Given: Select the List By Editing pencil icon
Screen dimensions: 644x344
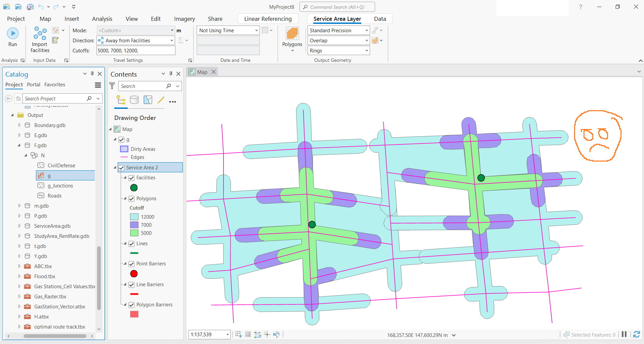Looking at the screenshot, I should pos(160,100).
